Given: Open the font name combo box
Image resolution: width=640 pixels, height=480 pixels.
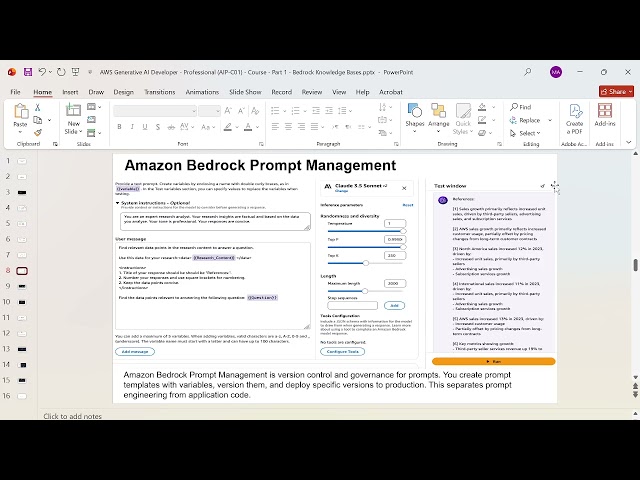Looking at the screenshot, I should coord(155,111).
